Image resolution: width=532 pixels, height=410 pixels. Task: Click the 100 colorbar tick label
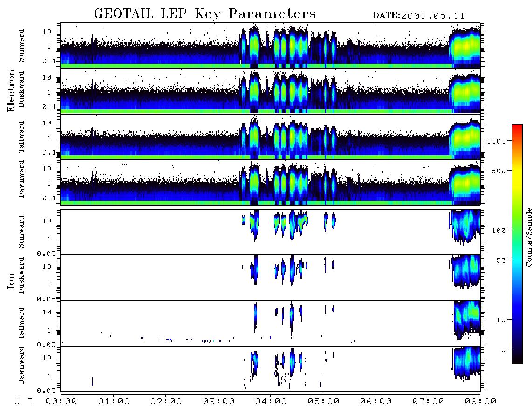(x=498, y=231)
